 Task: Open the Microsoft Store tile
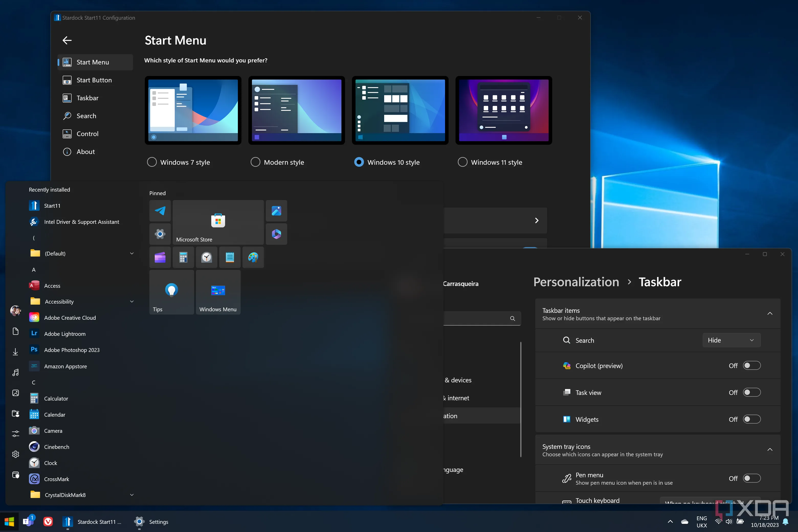(218, 222)
